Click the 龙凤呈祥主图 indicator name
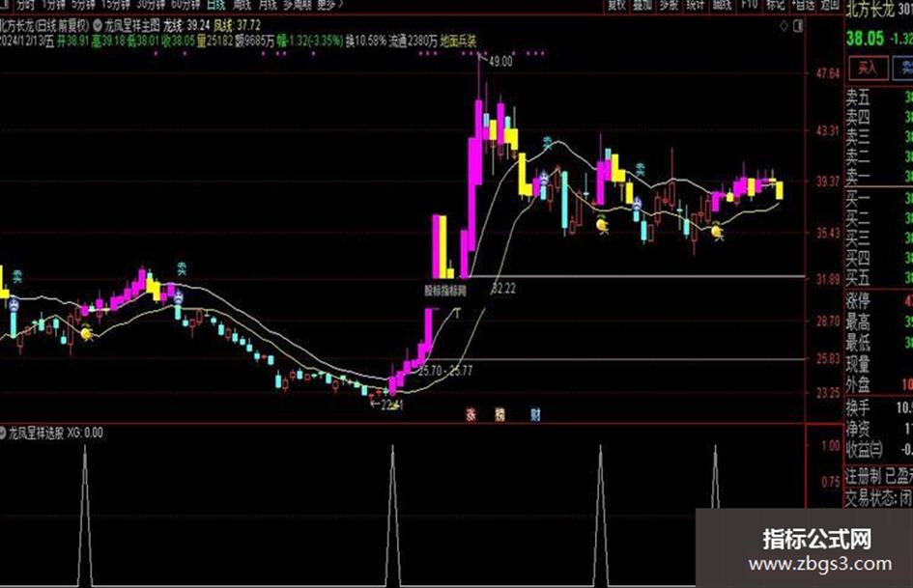Screen dimensions: 913x588 point(132,26)
